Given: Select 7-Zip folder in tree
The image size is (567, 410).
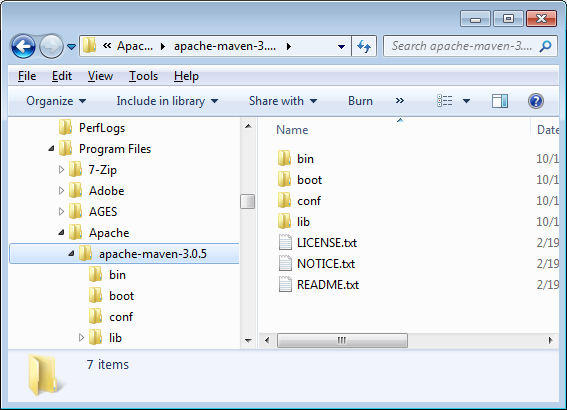Looking at the screenshot, I should click(103, 170).
